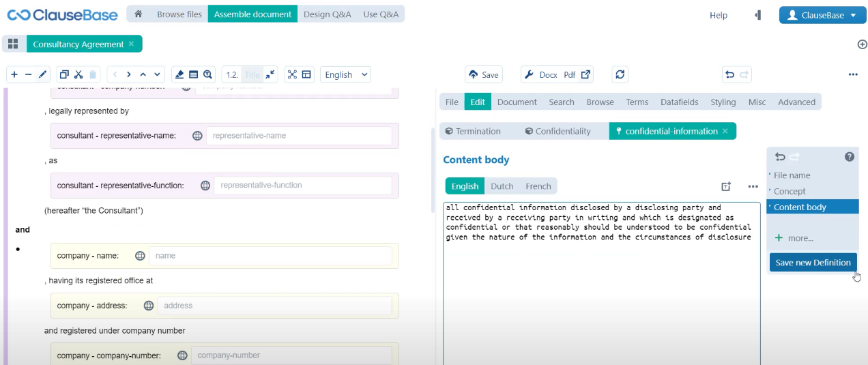Viewport: 868px width, 365px height.
Task: Click the scissors cut icon
Action: [x=78, y=74]
